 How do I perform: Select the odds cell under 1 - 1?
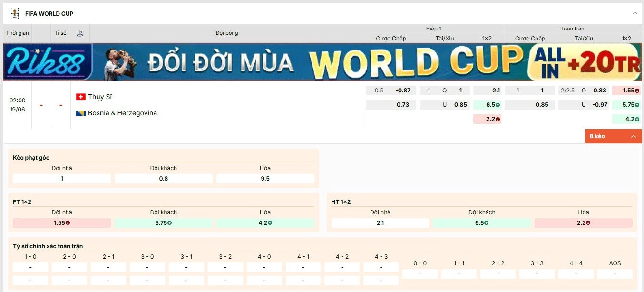[x=459, y=274]
